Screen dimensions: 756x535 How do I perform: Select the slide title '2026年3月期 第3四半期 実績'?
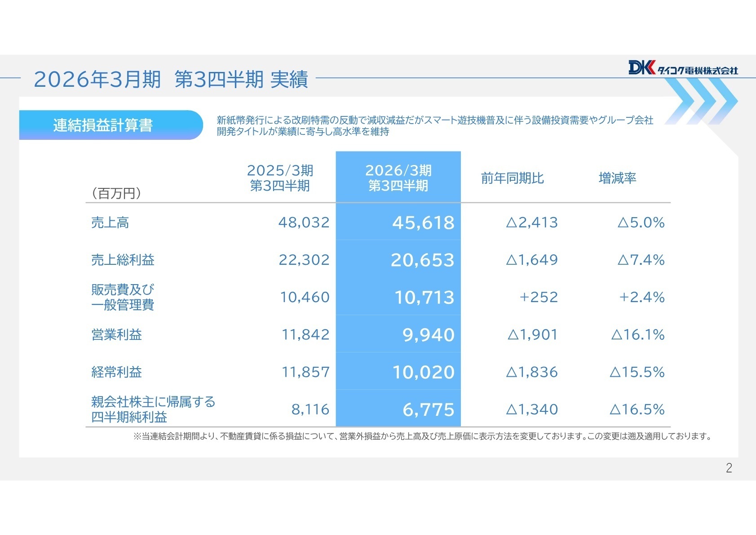[x=171, y=80]
